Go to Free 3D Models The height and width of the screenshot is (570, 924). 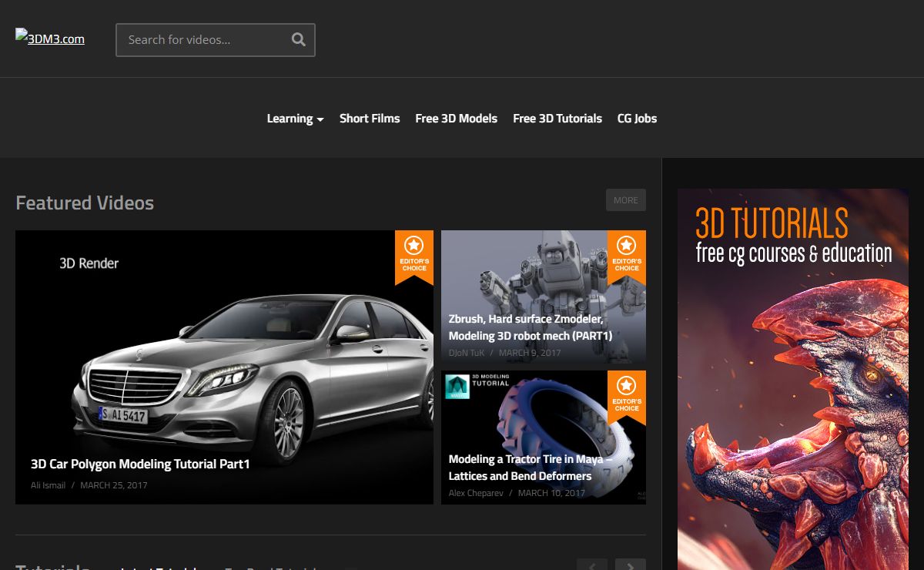[x=457, y=118]
